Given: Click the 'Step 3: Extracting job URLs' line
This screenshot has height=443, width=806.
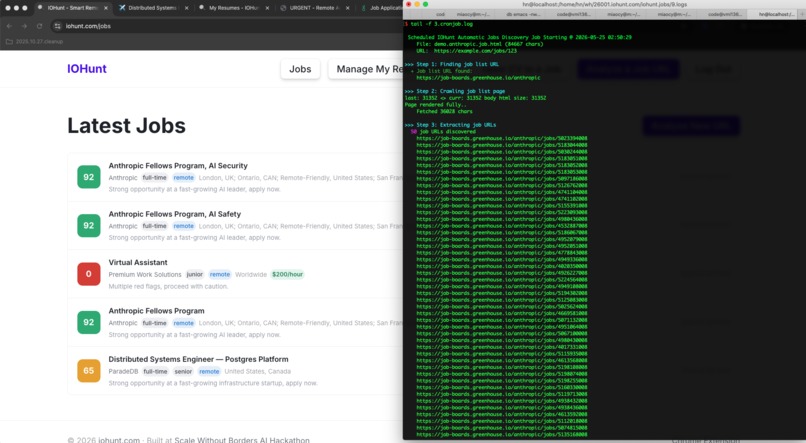Looking at the screenshot, I should click(x=450, y=125).
